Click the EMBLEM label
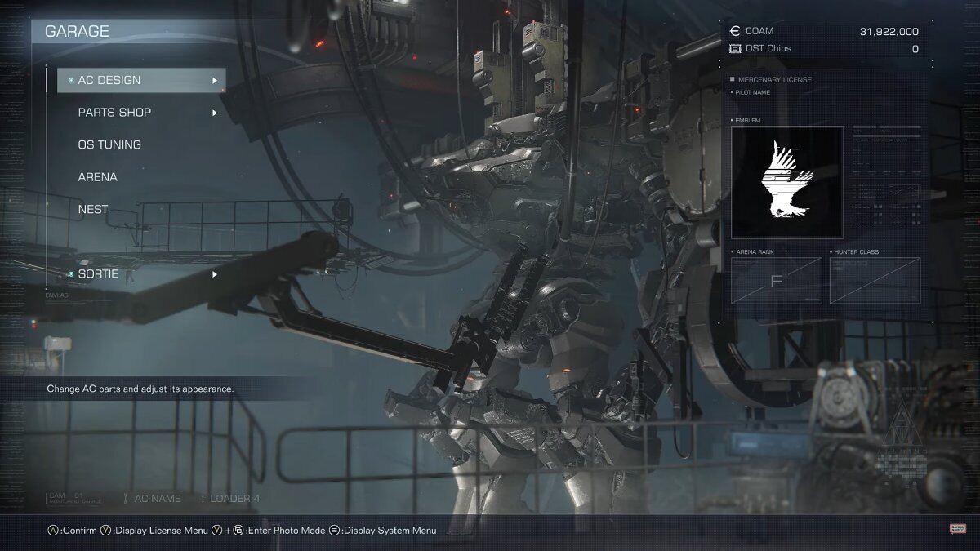Viewport: 980px width, 551px height. click(748, 121)
